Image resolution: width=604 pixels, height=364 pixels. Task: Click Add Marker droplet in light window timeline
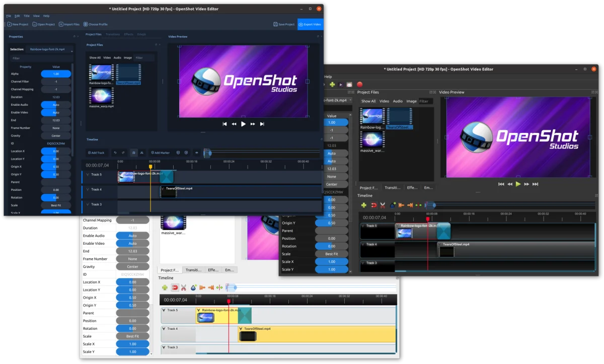pos(193,287)
